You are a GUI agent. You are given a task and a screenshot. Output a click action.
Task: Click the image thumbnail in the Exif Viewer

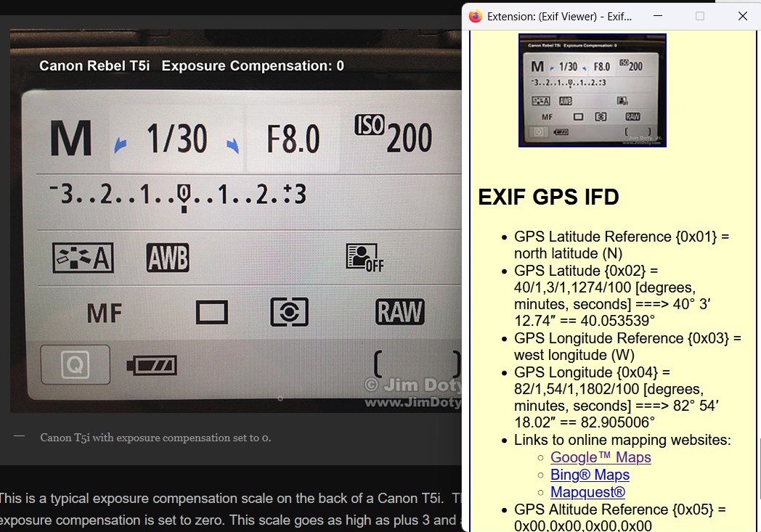pyautogui.click(x=592, y=90)
